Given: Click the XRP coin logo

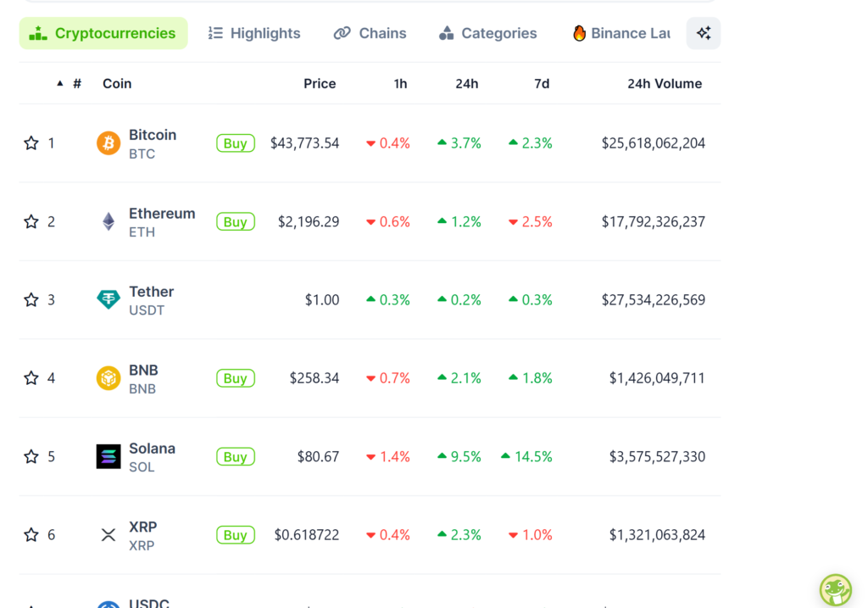Looking at the screenshot, I should coord(108,534).
